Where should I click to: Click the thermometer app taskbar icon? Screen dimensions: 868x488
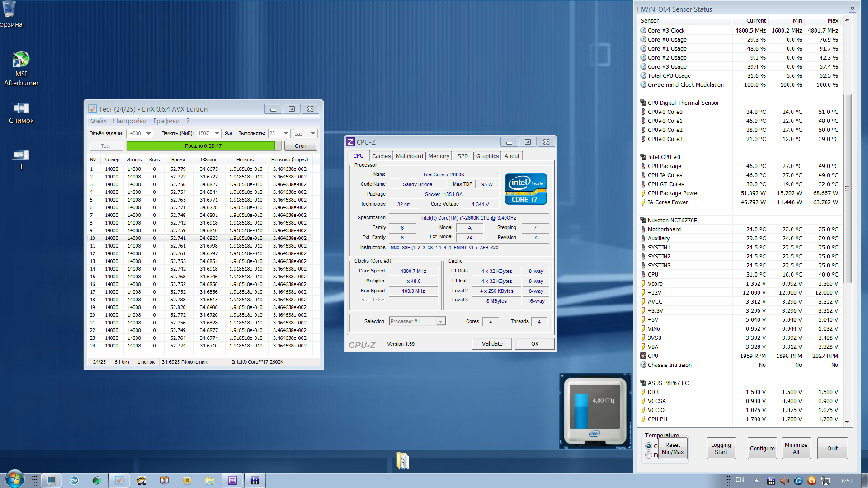click(x=165, y=480)
